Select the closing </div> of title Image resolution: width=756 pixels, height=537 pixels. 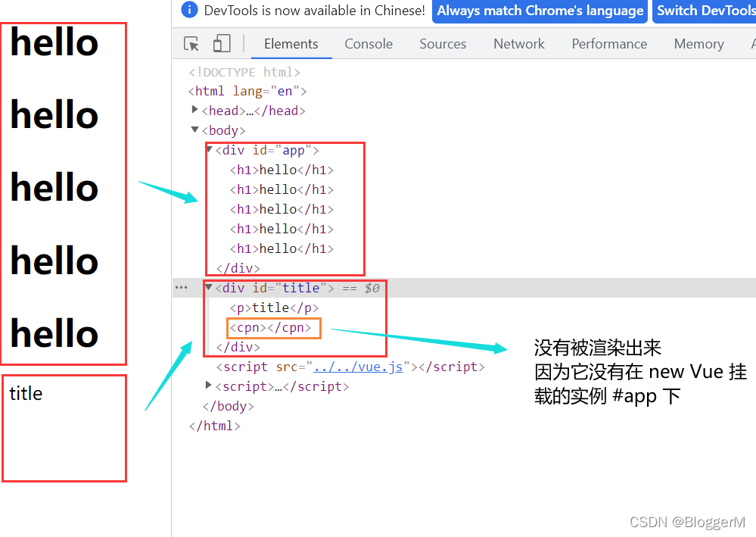pos(238,348)
